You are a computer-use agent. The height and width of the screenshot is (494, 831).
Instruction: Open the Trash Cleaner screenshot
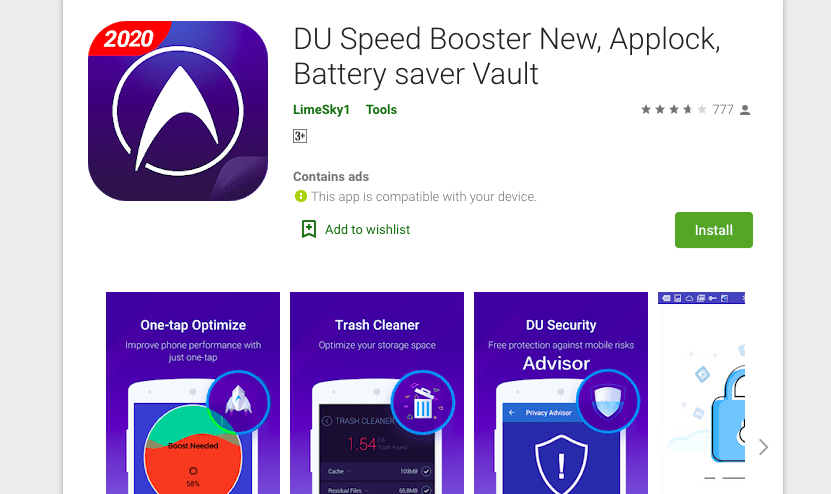pos(377,393)
